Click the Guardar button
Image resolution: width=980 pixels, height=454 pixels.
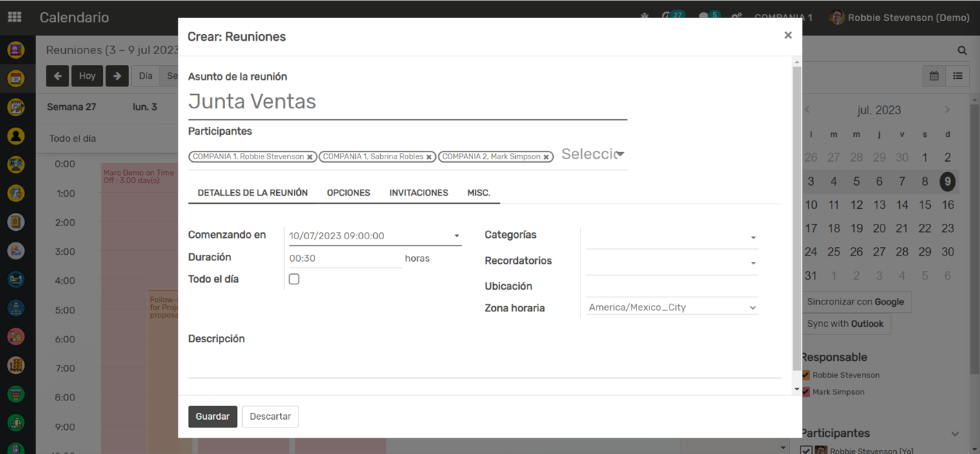click(212, 417)
